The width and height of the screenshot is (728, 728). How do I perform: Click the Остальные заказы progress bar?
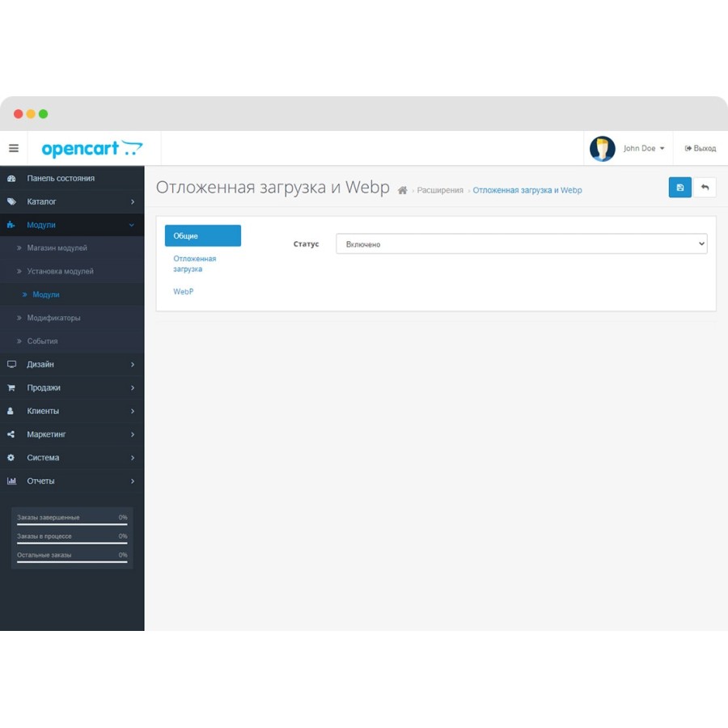72,562
